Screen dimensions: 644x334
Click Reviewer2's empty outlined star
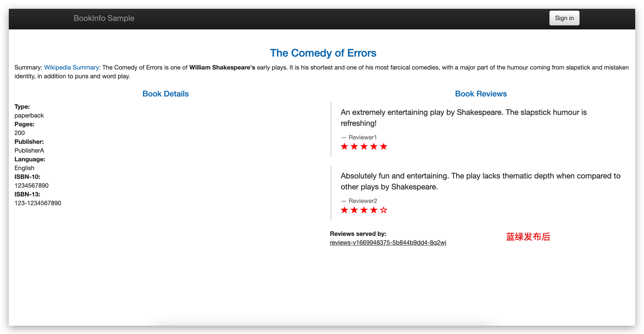(x=384, y=210)
